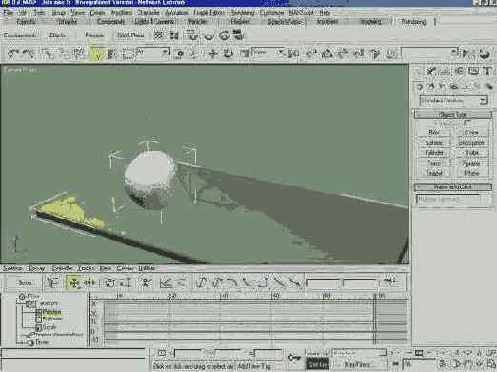Image resolution: width=497 pixels, height=372 pixels.
Task: Click the current frame number field
Action: tap(418, 364)
